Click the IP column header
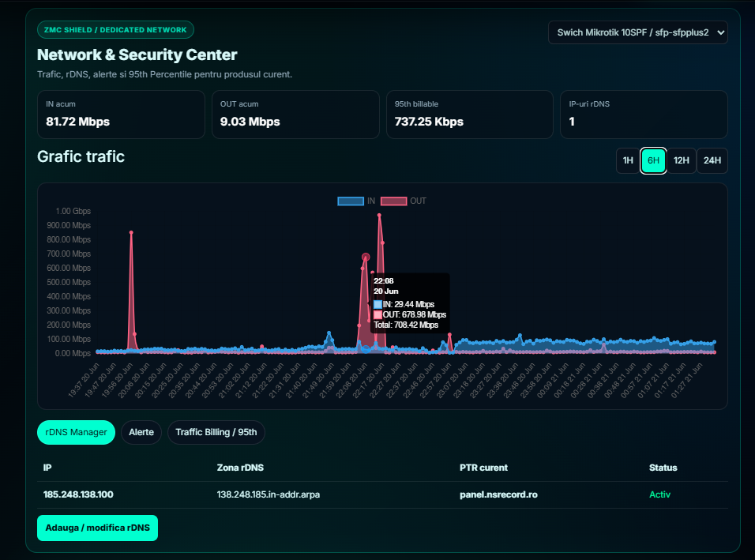Screen dimensions: 755x560 tap(47, 468)
